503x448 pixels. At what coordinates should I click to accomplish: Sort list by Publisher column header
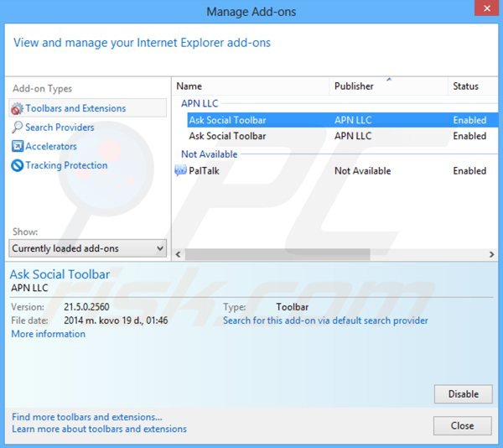click(388, 86)
